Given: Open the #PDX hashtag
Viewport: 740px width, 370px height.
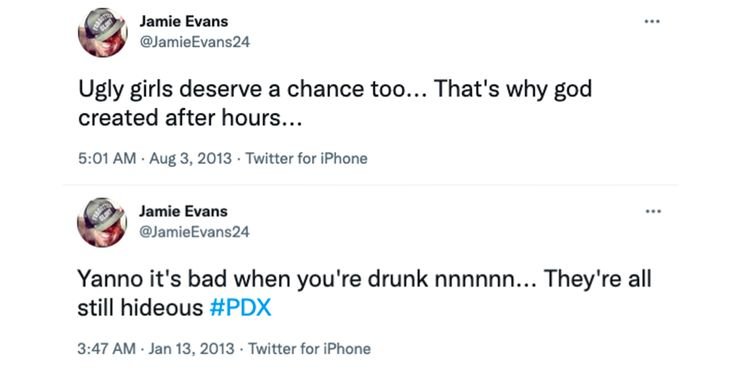Looking at the screenshot, I should pyautogui.click(x=240, y=308).
